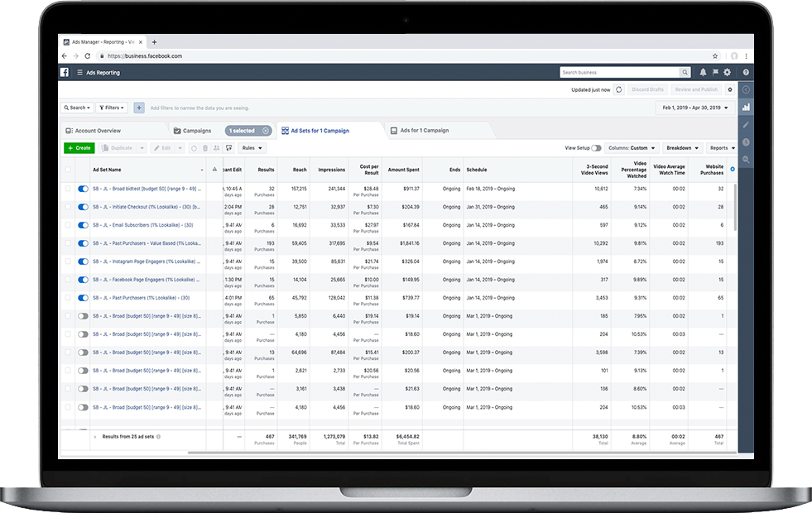This screenshot has height=513, width=812.
Task: Check the Past Purchasers (1% Lookalike) row checkbox
Action: point(68,298)
